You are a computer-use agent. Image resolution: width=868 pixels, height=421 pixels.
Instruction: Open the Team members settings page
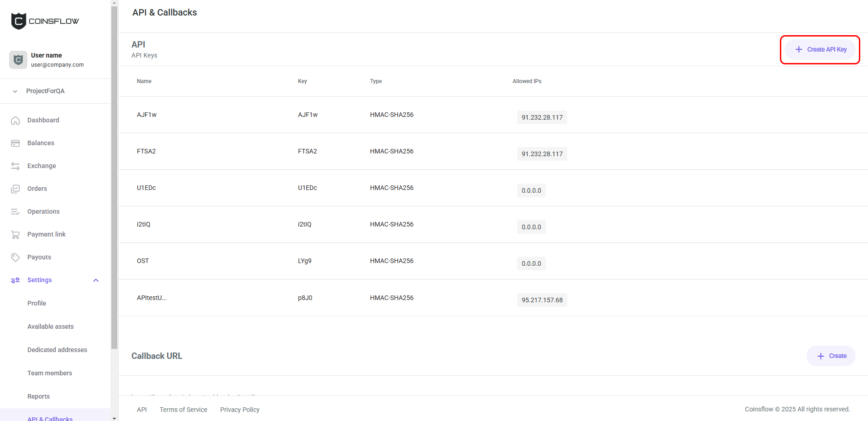click(49, 373)
